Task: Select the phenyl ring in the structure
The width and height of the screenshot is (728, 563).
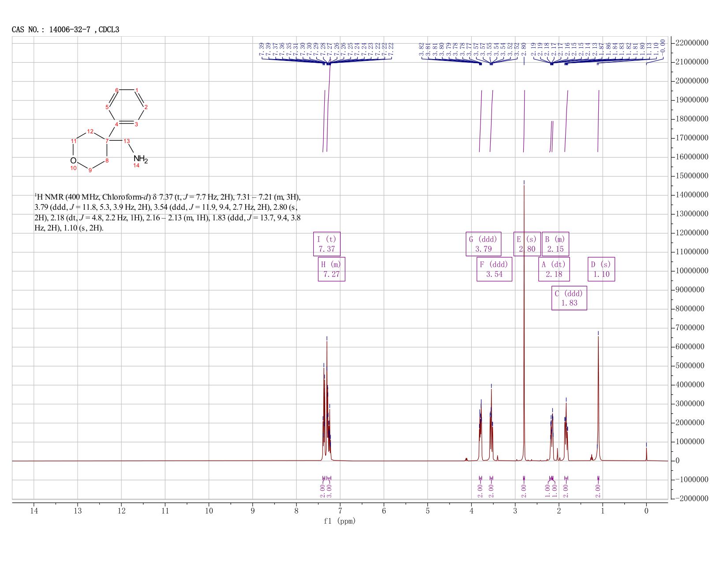Action: click(127, 106)
